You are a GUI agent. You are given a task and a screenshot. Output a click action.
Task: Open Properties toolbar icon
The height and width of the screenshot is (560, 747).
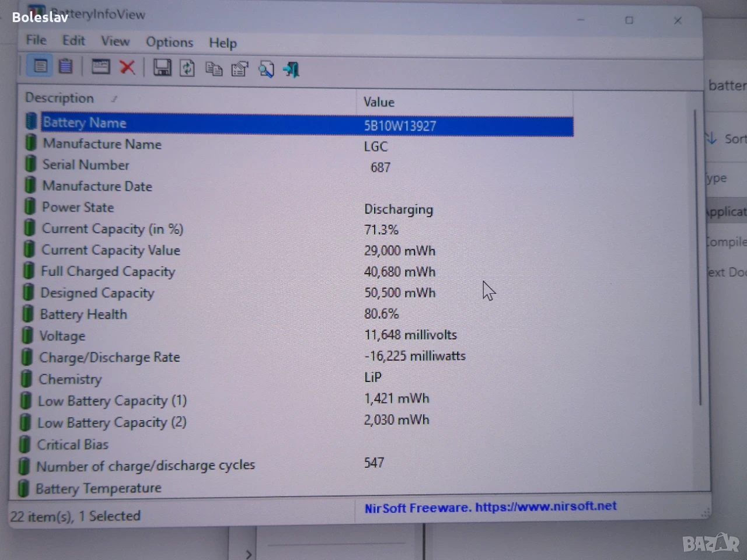[x=240, y=69]
